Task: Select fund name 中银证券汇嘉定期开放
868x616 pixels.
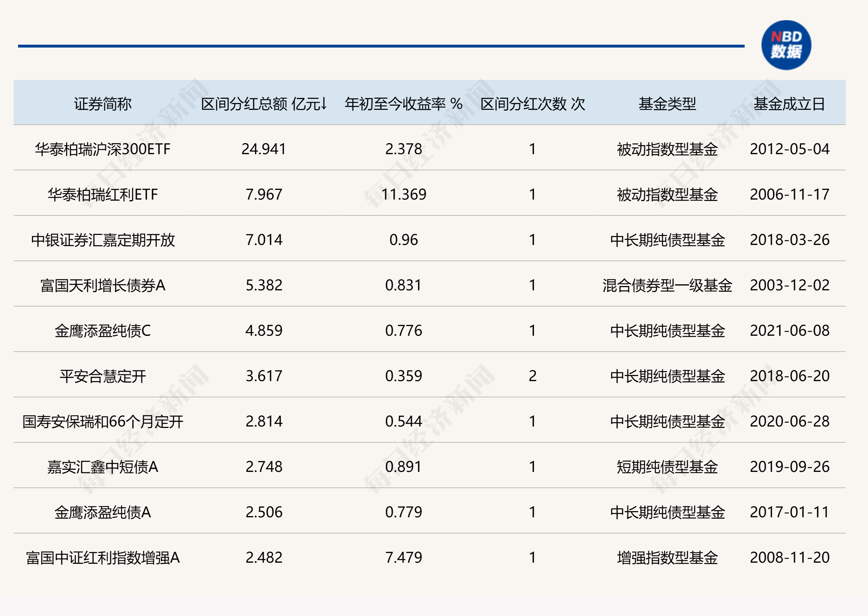Action: pos(102,240)
